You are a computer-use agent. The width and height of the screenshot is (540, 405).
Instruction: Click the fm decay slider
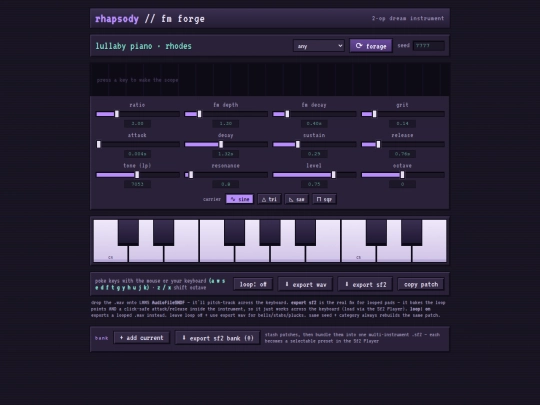coord(314,114)
